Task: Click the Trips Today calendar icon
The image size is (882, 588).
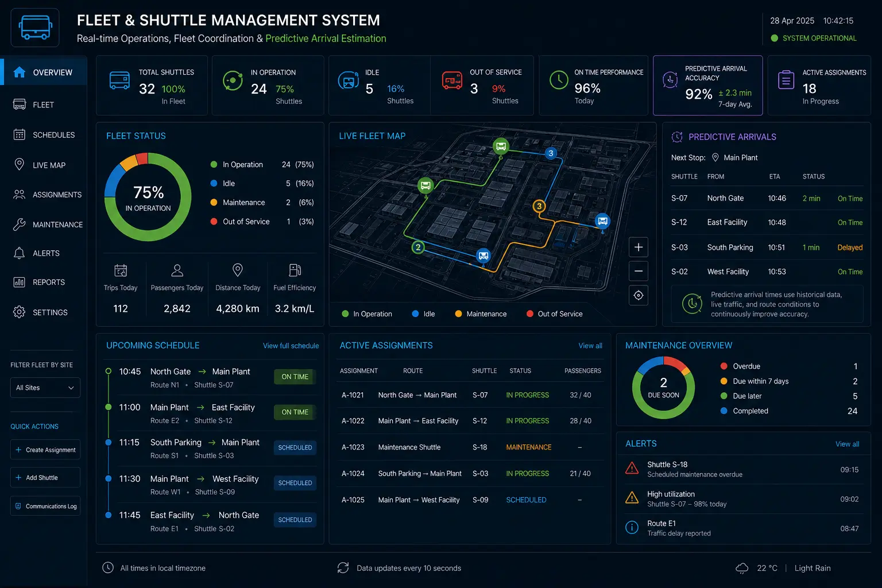Action: (121, 270)
